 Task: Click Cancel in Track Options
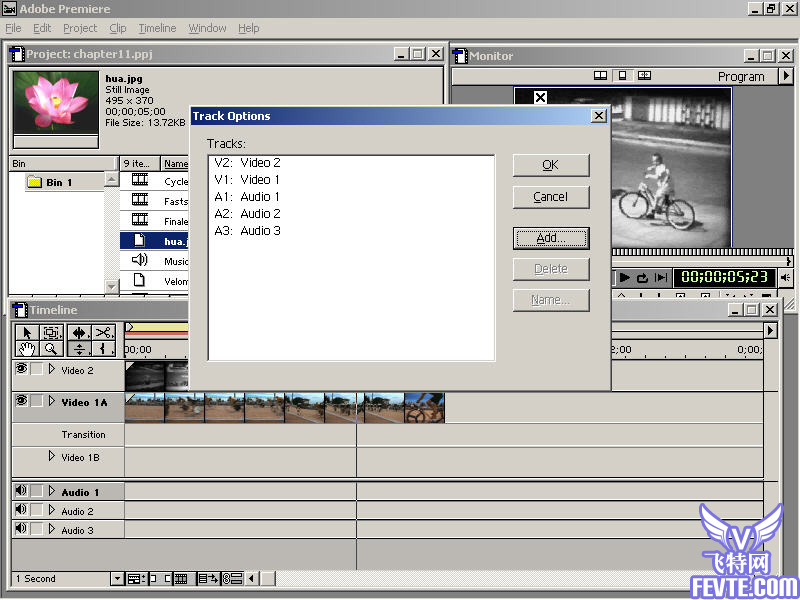pyautogui.click(x=551, y=197)
